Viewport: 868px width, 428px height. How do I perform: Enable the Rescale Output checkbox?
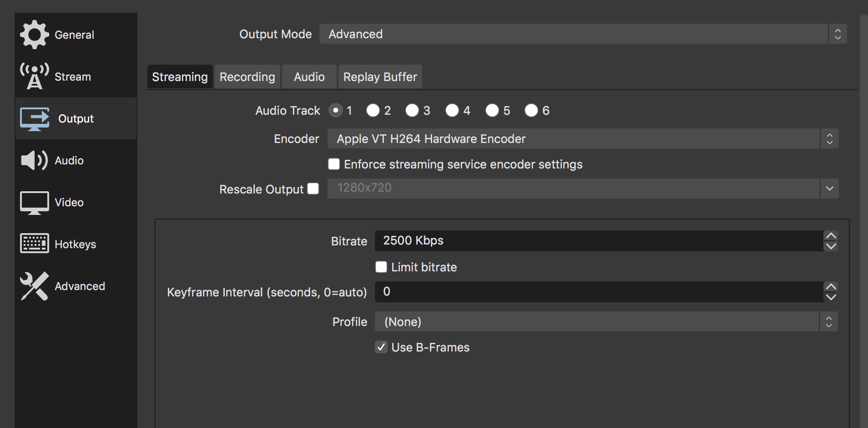[313, 189]
